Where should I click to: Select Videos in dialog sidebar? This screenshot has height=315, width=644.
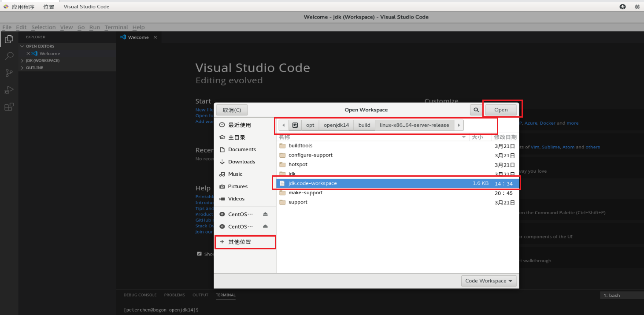point(245,199)
